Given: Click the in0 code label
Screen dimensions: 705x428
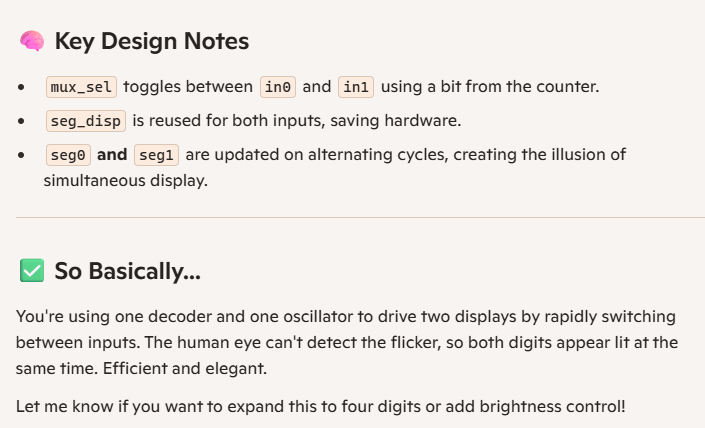Looking at the screenshot, I should coord(277,87).
